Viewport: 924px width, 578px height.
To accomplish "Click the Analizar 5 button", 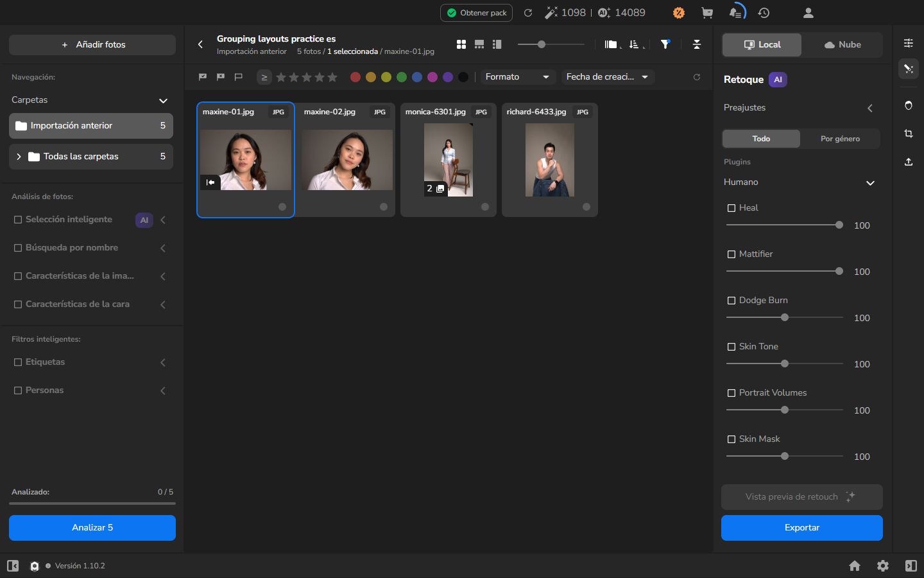I will coord(92,528).
